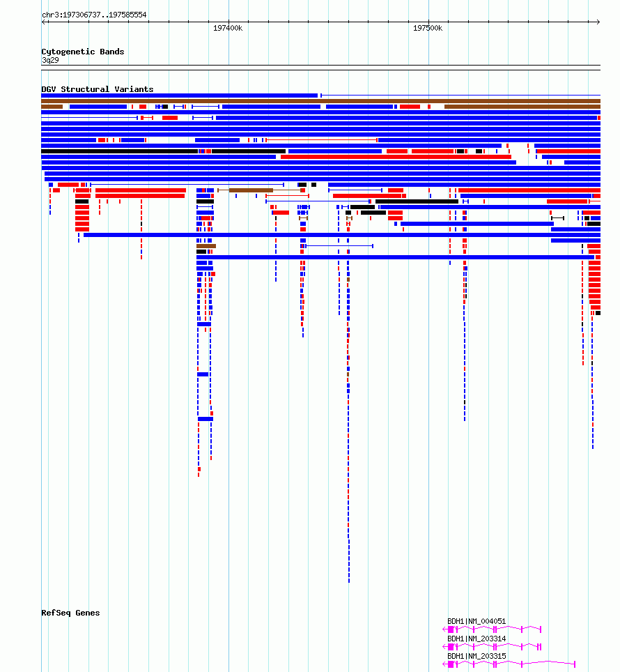The height and width of the screenshot is (672, 620).
Task: Click the BDH1 NM_203314 transcript glyph
Action: 492,647
